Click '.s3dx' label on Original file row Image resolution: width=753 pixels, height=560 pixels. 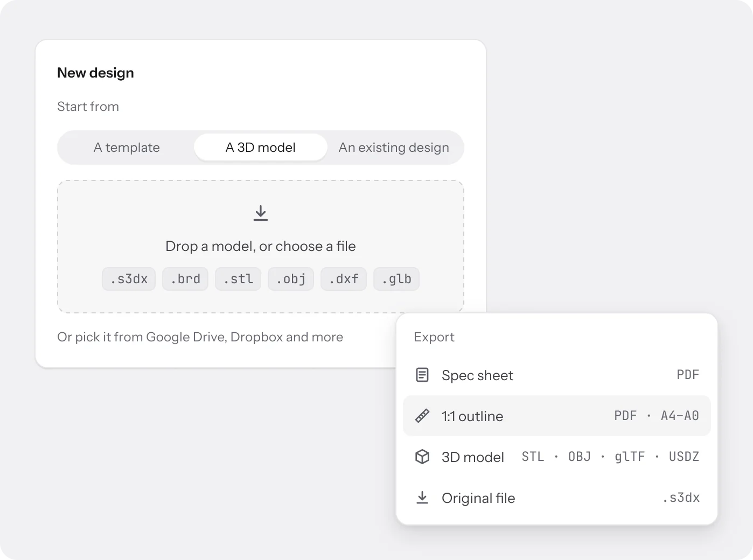[681, 498]
